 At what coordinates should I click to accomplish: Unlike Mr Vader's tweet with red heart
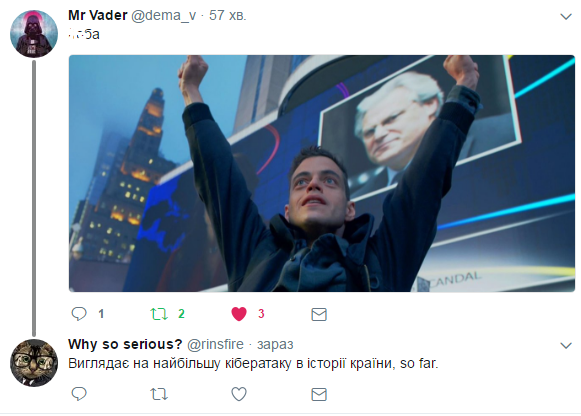pyautogui.click(x=239, y=314)
